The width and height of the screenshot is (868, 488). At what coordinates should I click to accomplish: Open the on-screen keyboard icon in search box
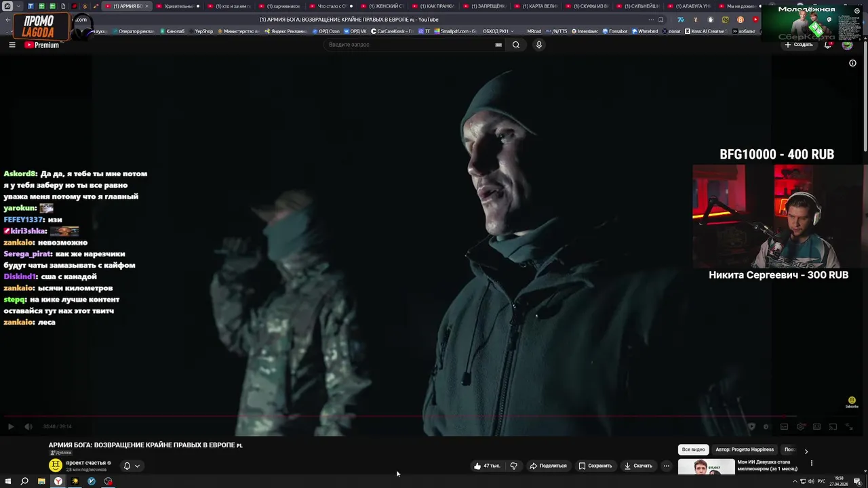coord(498,45)
